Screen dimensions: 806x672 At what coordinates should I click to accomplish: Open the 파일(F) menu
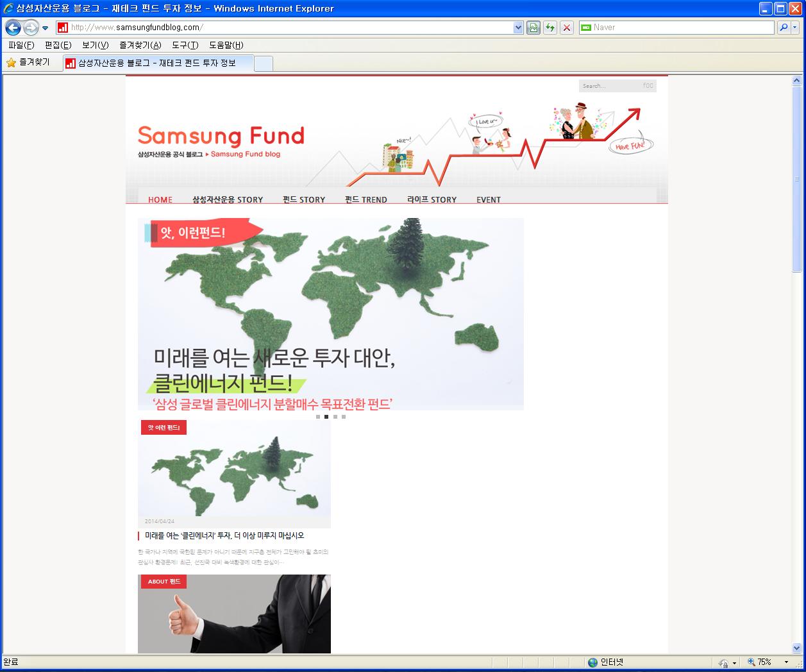coord(21,45)
